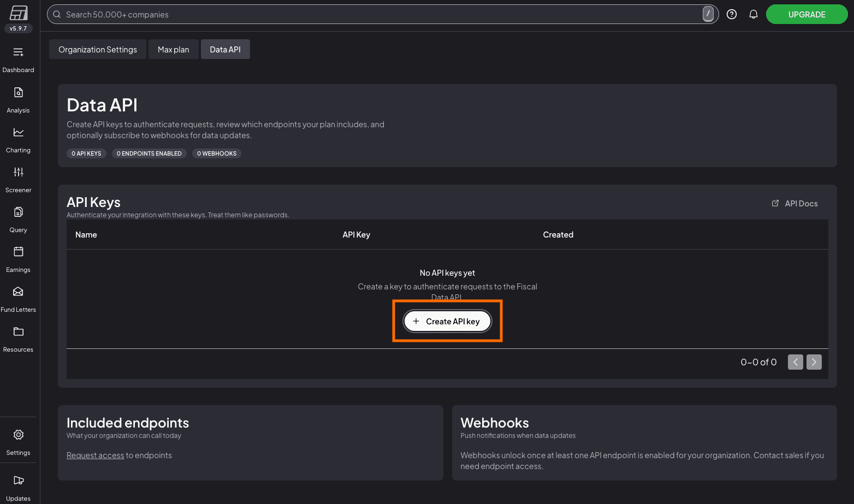Open the notifications bell
This screenshot has height=504, width=854.
754,15
